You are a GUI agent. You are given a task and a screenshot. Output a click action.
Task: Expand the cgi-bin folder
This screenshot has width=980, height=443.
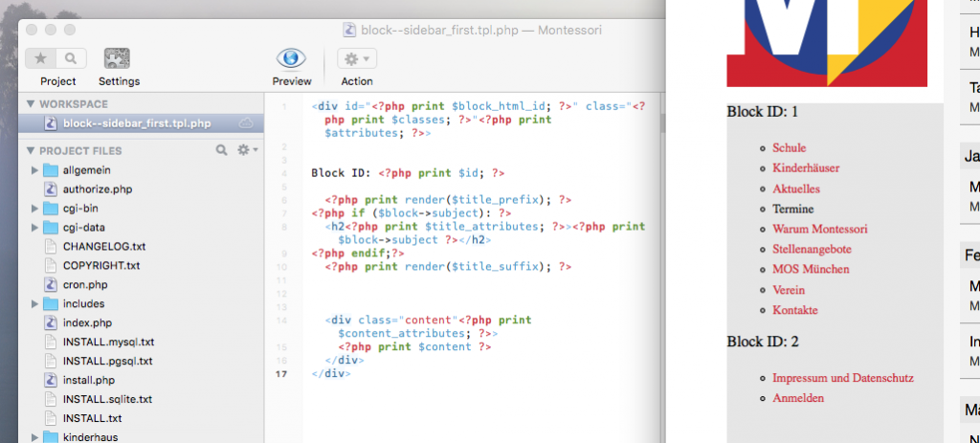pos(35,209)
